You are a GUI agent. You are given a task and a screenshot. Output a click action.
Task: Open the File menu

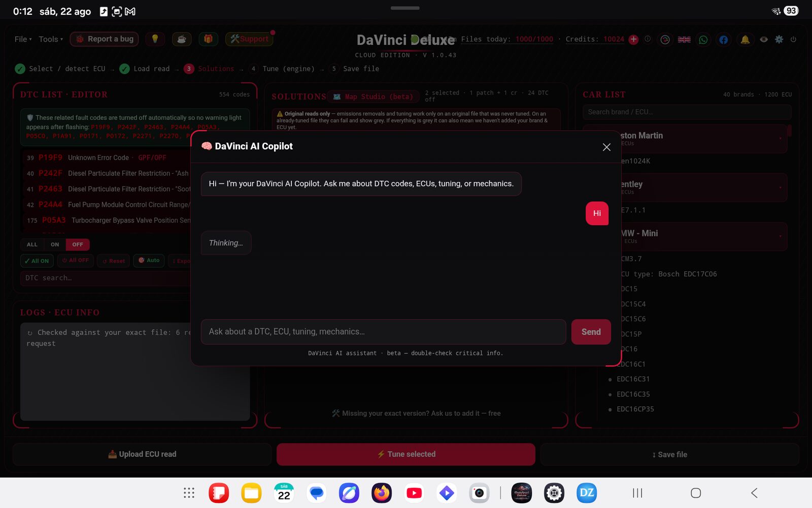click(x=23, y=39)
